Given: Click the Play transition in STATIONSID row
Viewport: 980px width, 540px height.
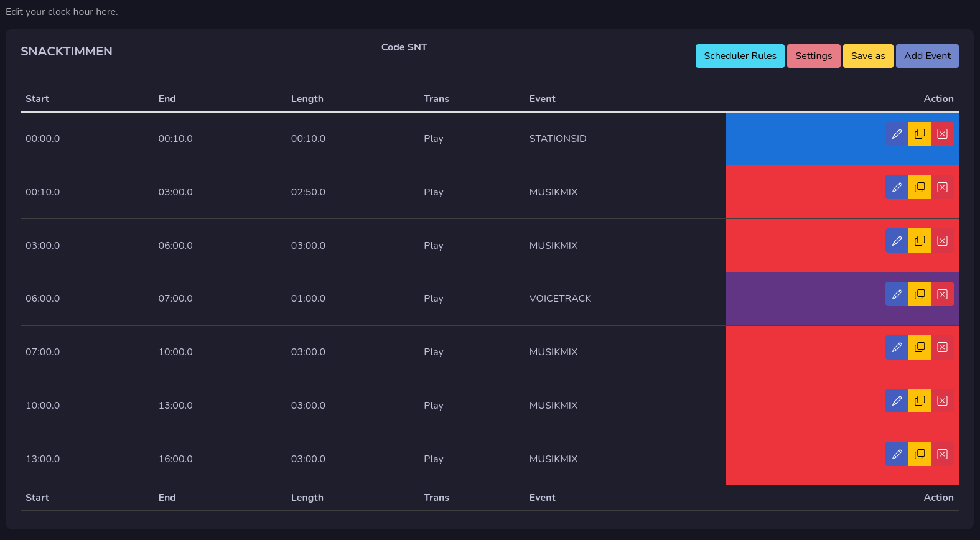Looking at the screenshot, I should tap(434, 139).
